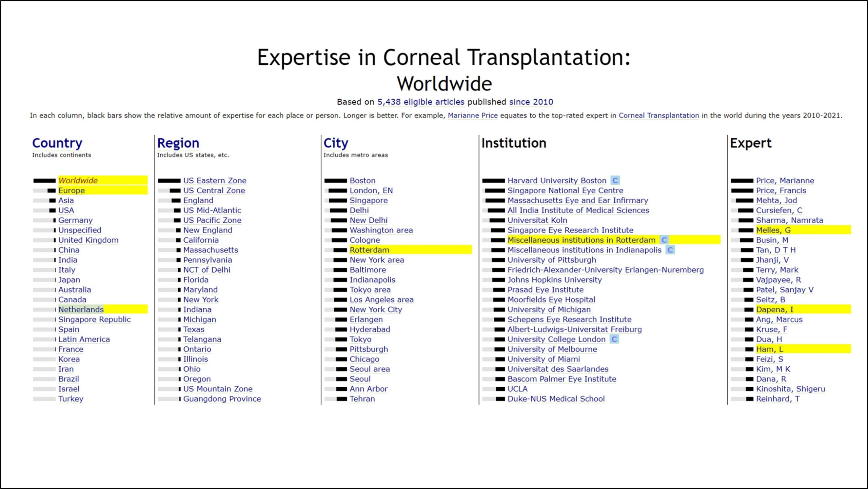Select New England region
This screenshot has height=489, width=868.
(x=208, y=230)
